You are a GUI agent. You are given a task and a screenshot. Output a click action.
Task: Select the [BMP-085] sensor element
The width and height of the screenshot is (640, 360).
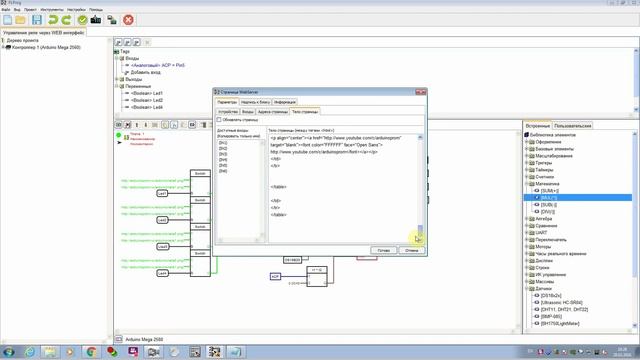click(x=551, y=316)
